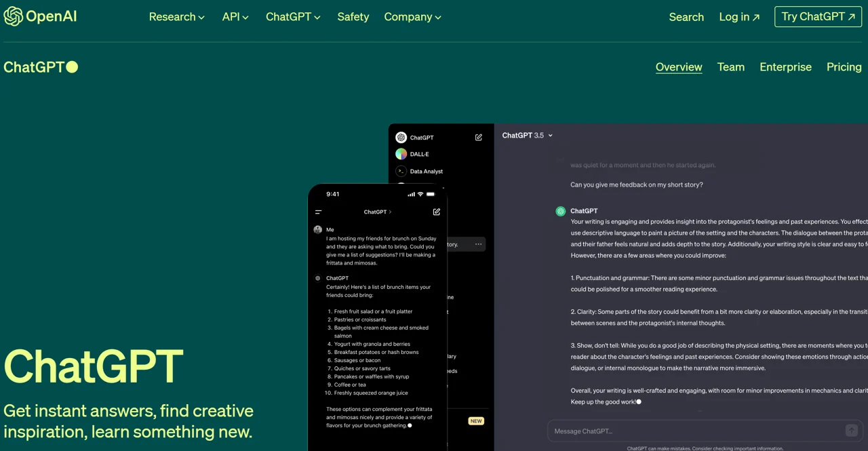Click the 'Get instant answers' tagline text
The image size is (868, 451).
point(129,421)
